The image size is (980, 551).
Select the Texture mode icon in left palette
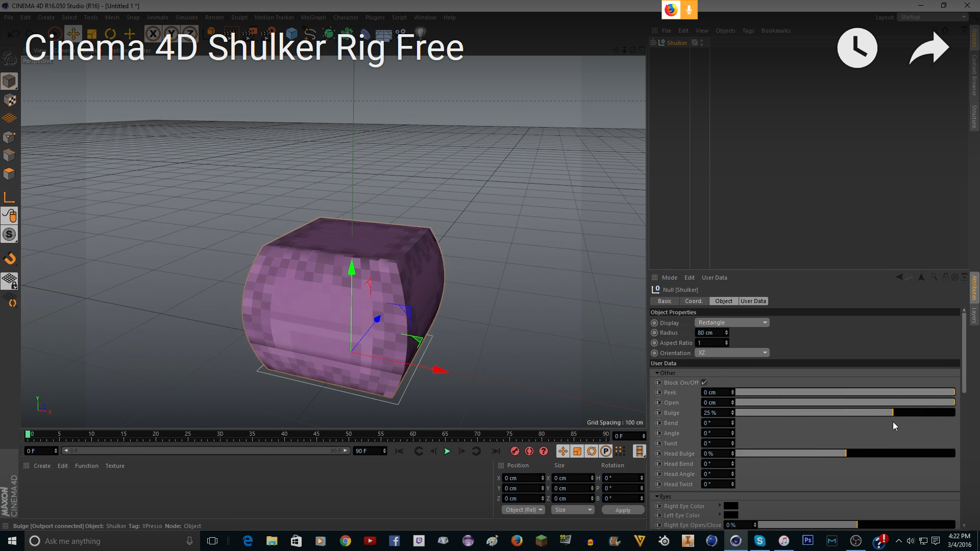click(x=9, y=100)
